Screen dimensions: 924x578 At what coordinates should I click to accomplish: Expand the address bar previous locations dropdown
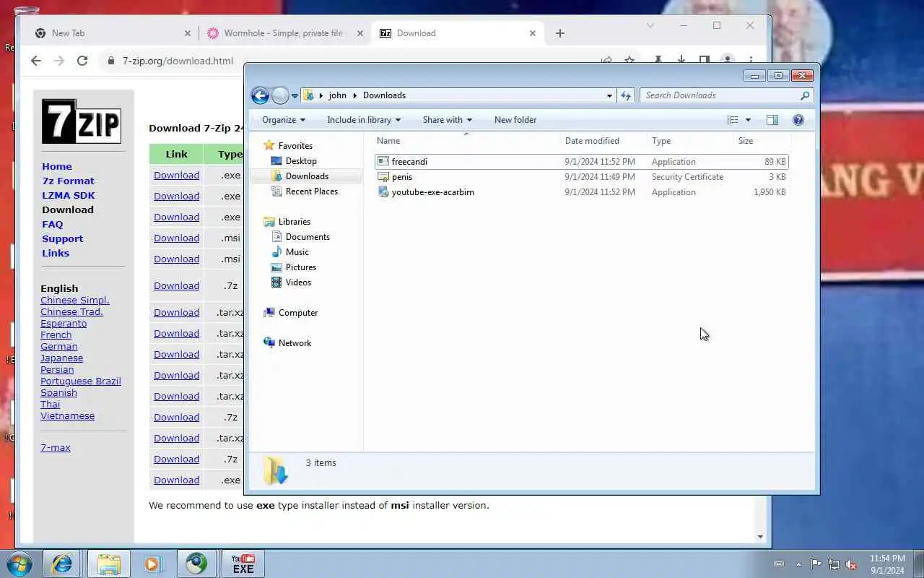click(609, 95)
